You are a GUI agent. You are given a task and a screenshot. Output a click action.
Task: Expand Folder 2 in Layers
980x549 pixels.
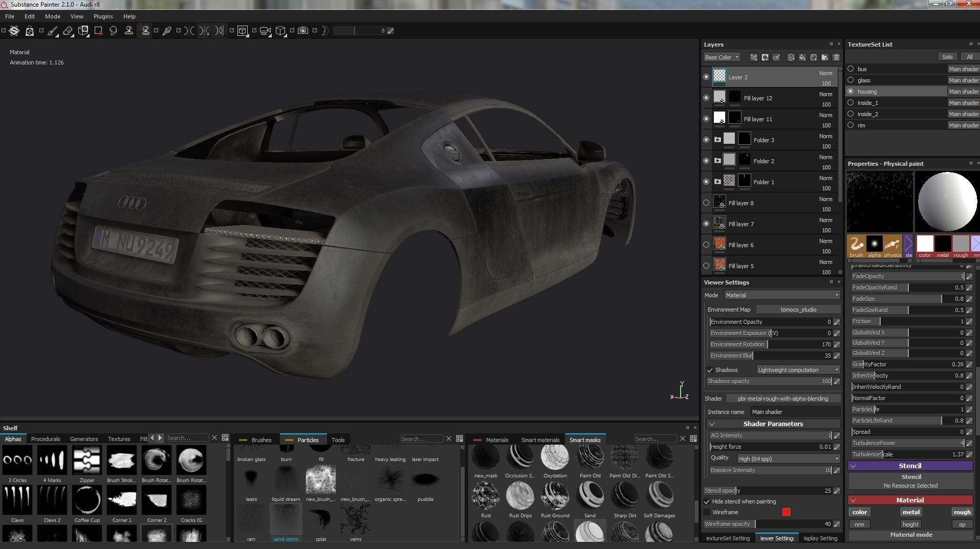pos(717,161)
